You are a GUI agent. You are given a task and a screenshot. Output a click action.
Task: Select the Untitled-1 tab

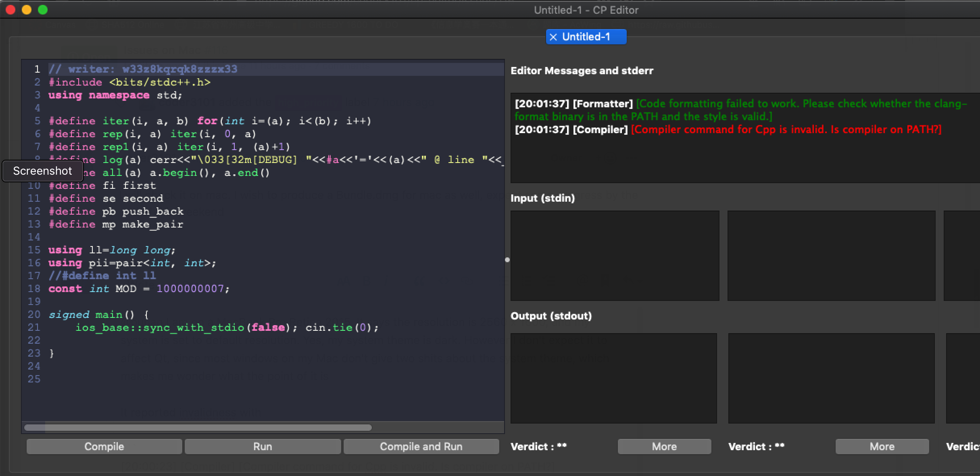coord(592,37)
